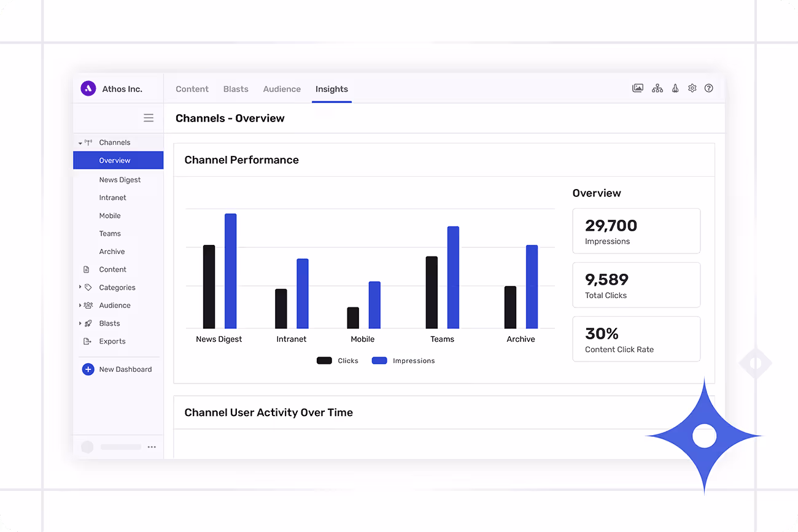This screenshot has width=798, height=532.
Task: Click the Archive blue impressions bar
Action: tap(532, 287)
